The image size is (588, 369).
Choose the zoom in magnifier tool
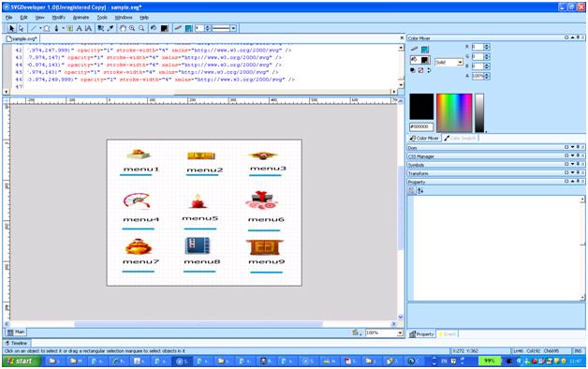pos(132,28)
